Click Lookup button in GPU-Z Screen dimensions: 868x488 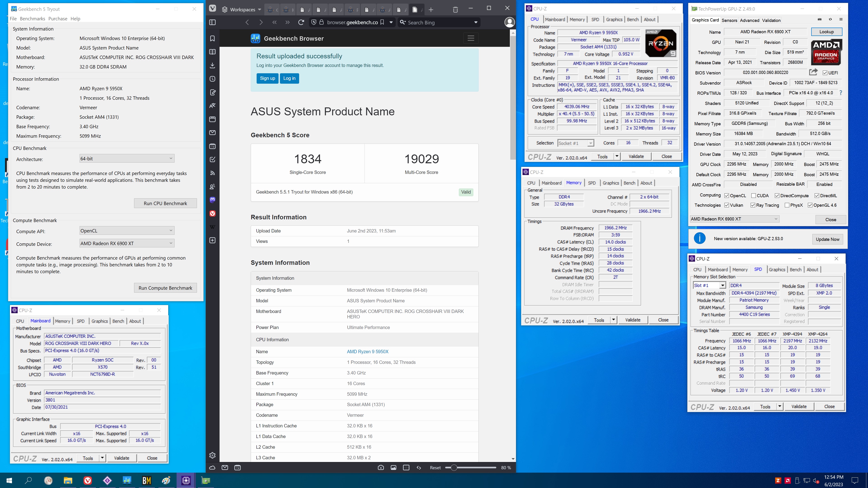pos(826,32)
